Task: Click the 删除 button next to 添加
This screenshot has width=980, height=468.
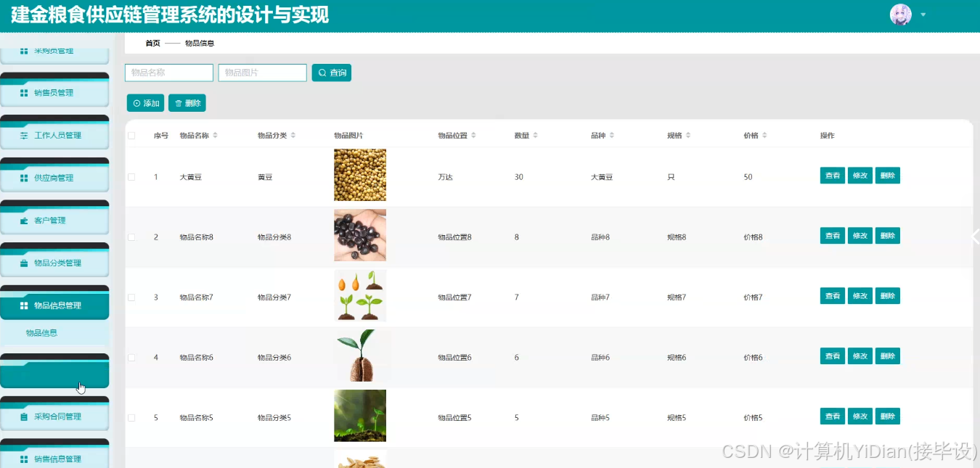Action: (187, 103)
